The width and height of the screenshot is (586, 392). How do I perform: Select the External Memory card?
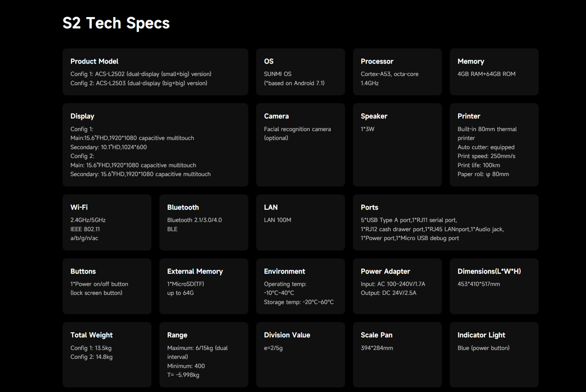point(204,286)
